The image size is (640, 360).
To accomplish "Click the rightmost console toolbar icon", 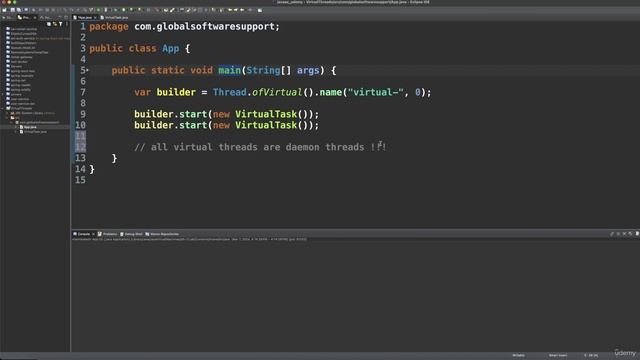I will tap(637, 234).
